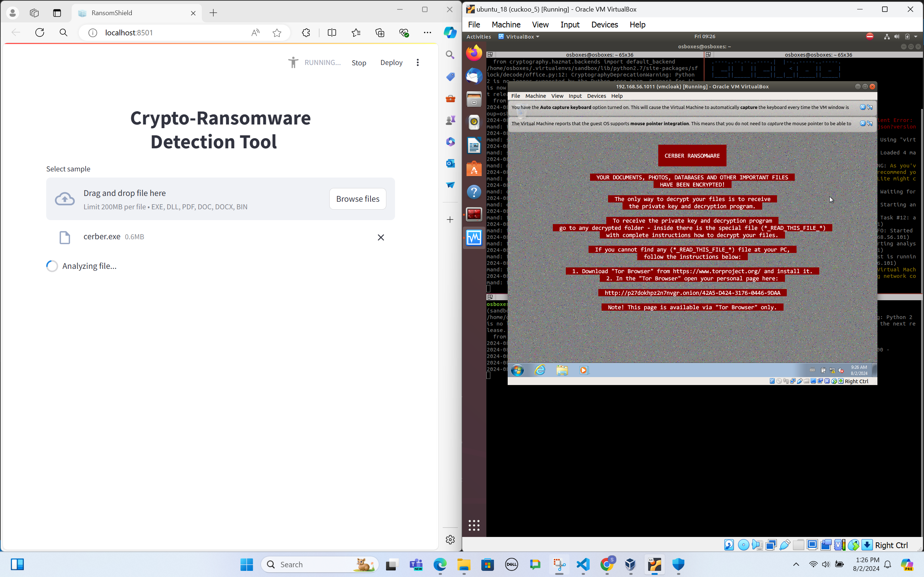This screenshot has width=924, height=577.
Task: Open Edge sidebar Tools briefcase icon
Action: point(450,99)
